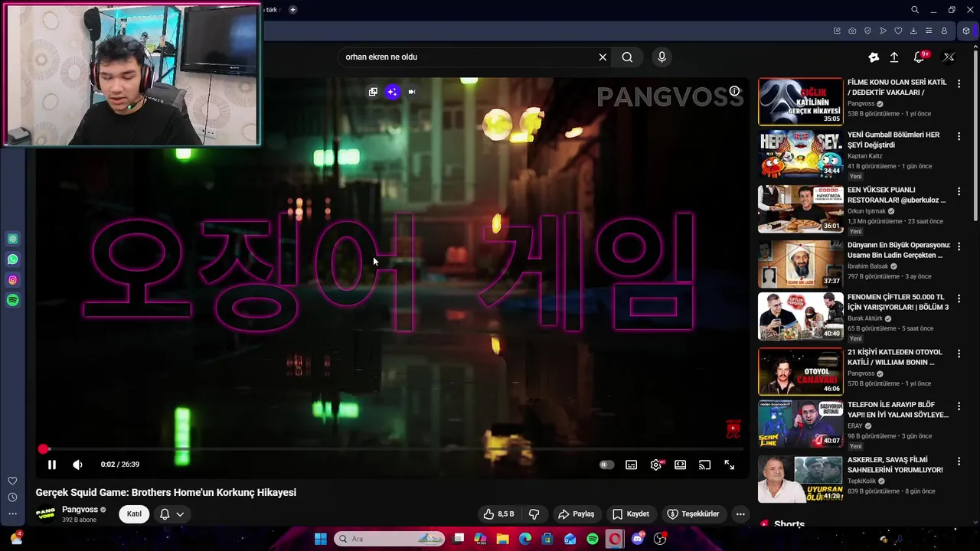Save the video with Kaydet

point(630,514)
